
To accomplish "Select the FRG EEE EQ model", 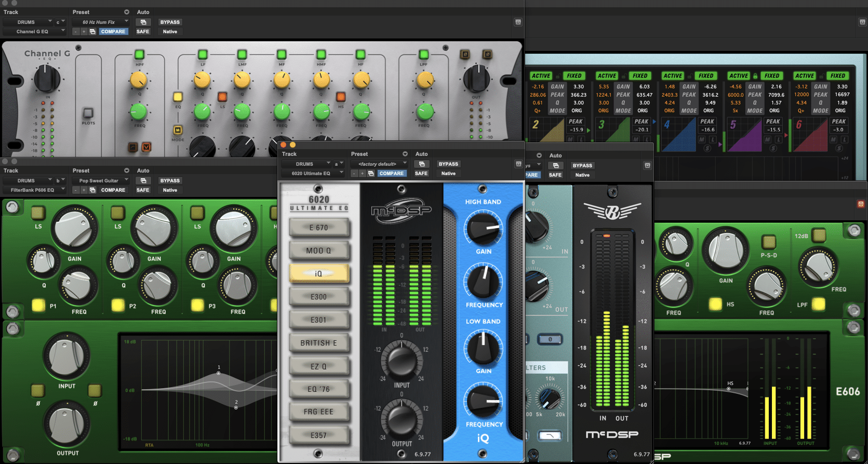I will [319, 412].
